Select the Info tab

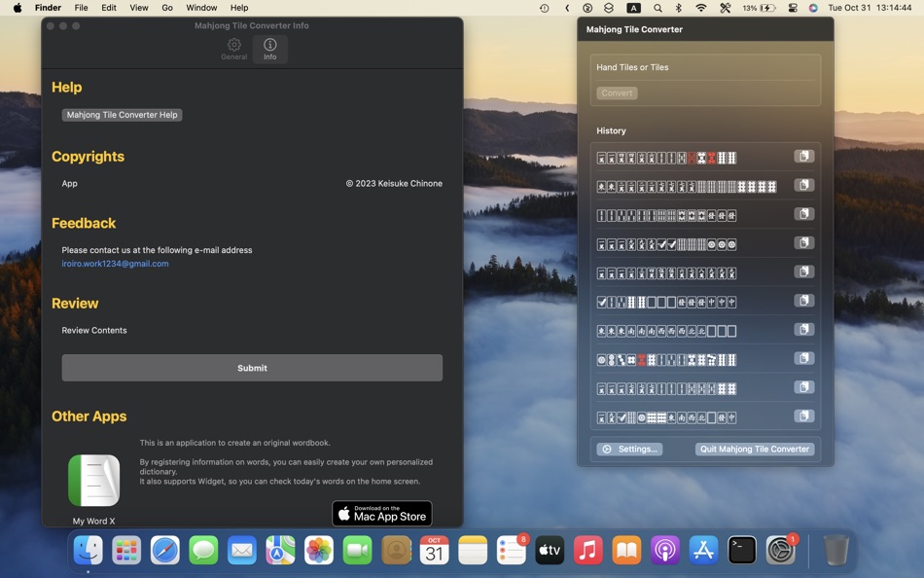point(269,49)
